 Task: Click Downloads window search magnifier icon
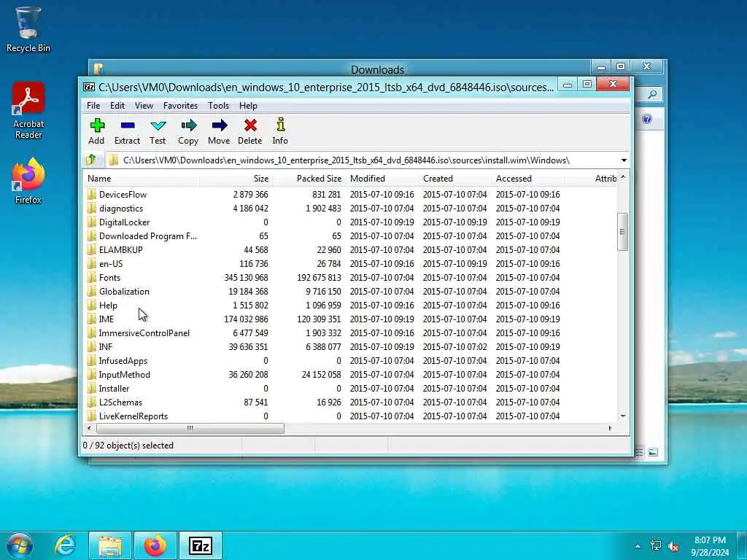pos(653,94)
